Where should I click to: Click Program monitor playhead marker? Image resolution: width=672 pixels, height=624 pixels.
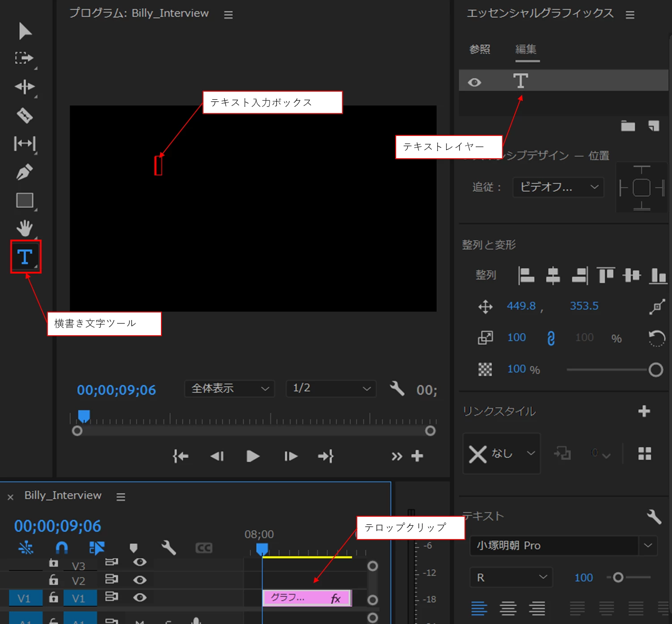[84, 416]
